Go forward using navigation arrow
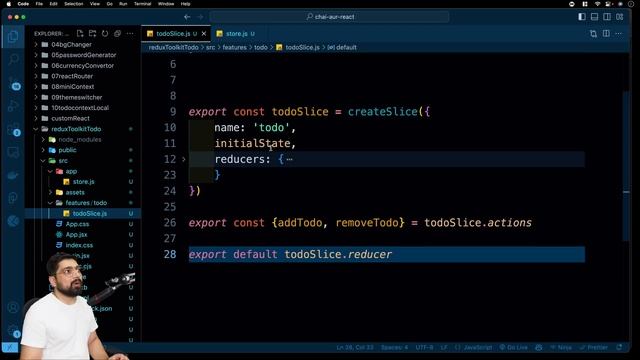 coord(200,17)
